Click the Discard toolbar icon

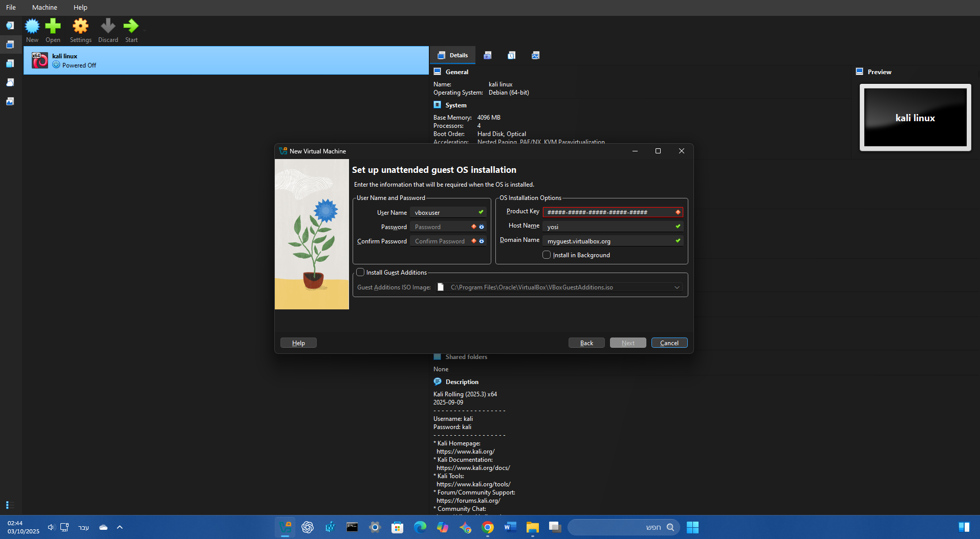pos(108,30)
